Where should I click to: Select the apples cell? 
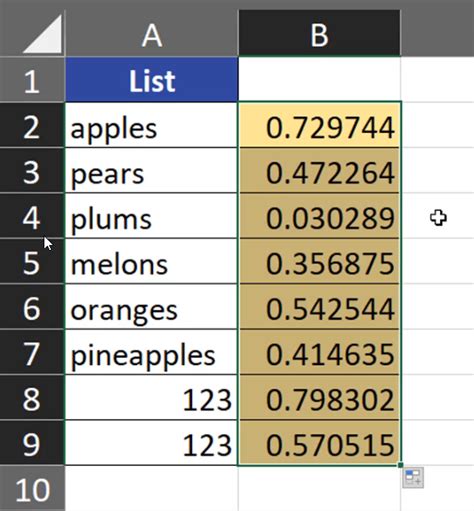pos(152,125)
